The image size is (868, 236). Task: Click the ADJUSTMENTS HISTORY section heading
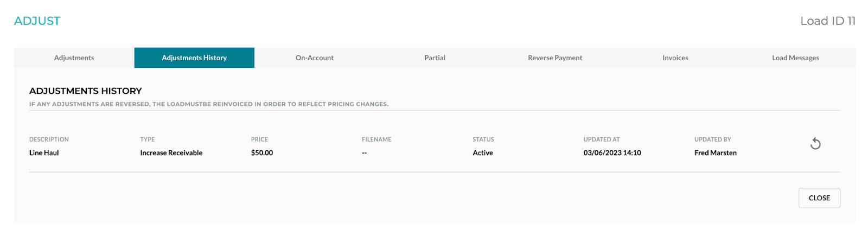tap(86, 91)
